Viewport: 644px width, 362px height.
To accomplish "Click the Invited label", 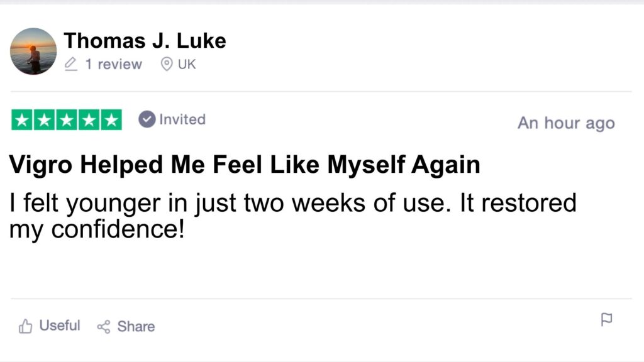I will coord(182,119).
